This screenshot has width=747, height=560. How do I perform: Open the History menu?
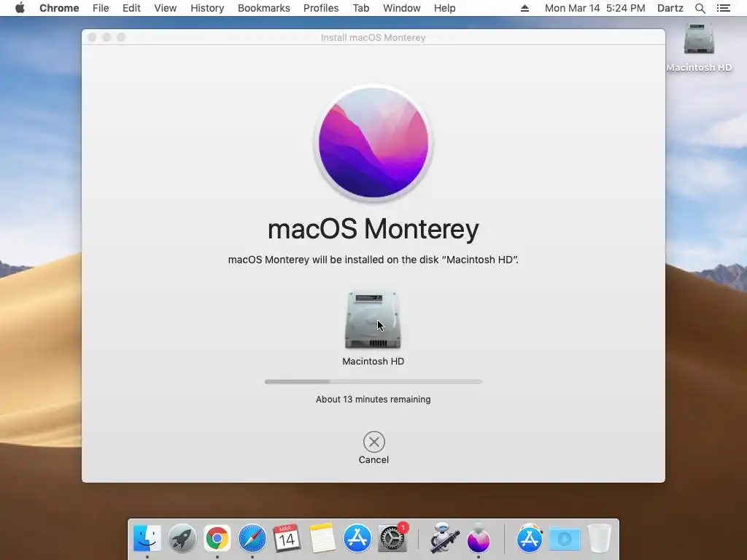click(207, 8)
